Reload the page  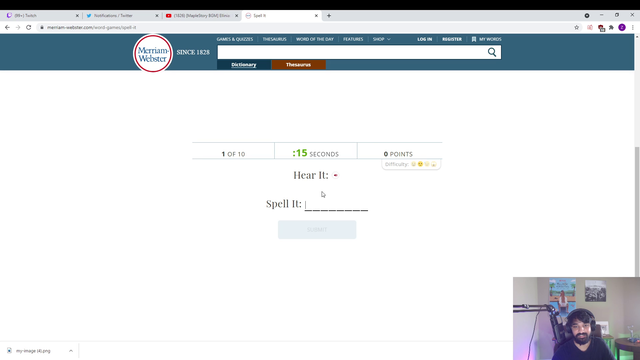tap(29, 27)
